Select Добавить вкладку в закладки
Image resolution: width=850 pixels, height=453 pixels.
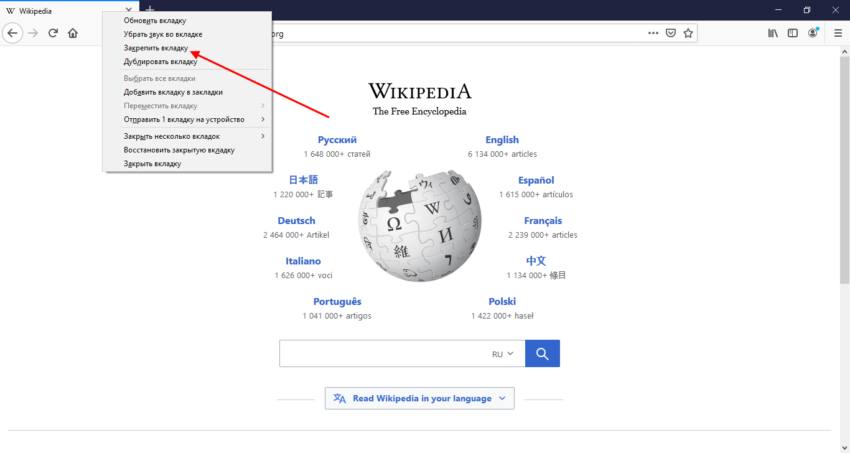[187, 92]
